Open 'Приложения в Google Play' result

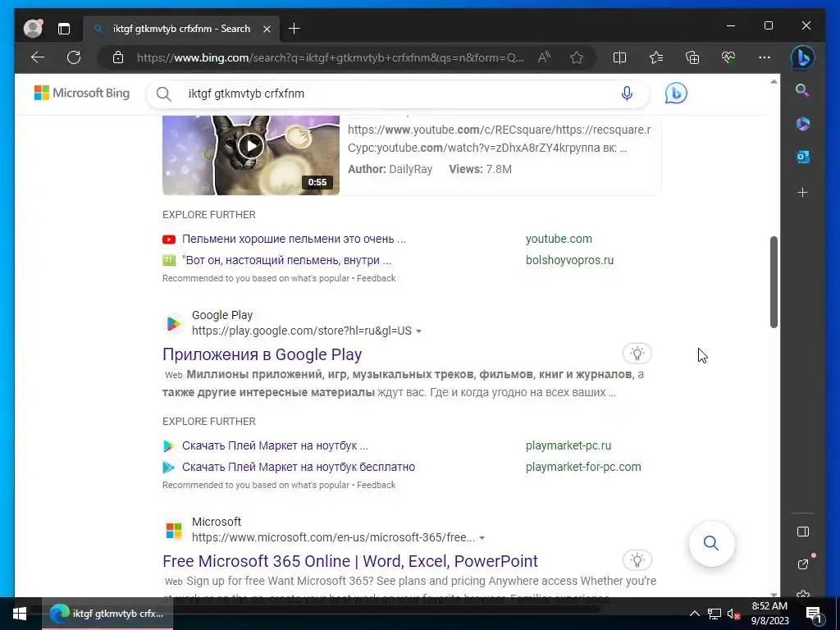click(x=262, y=354)
